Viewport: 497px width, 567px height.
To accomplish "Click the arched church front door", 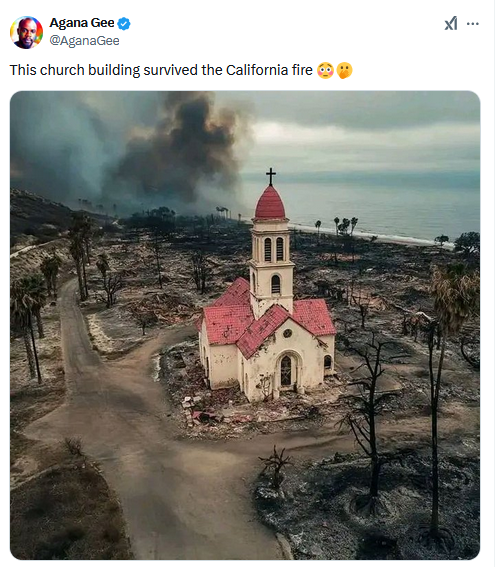I will click(x=286, y=370).
